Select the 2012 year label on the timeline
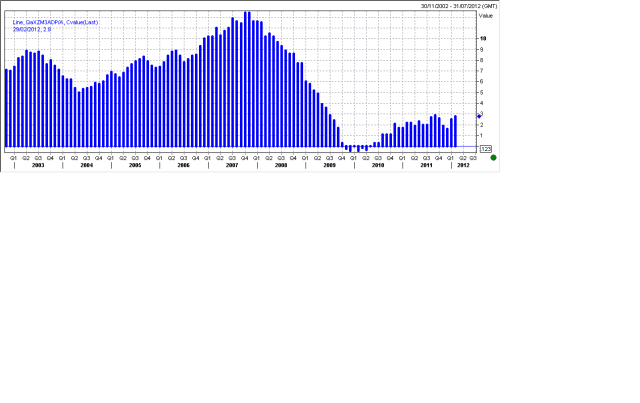640x403 pixels. click(x=462, y=165)
